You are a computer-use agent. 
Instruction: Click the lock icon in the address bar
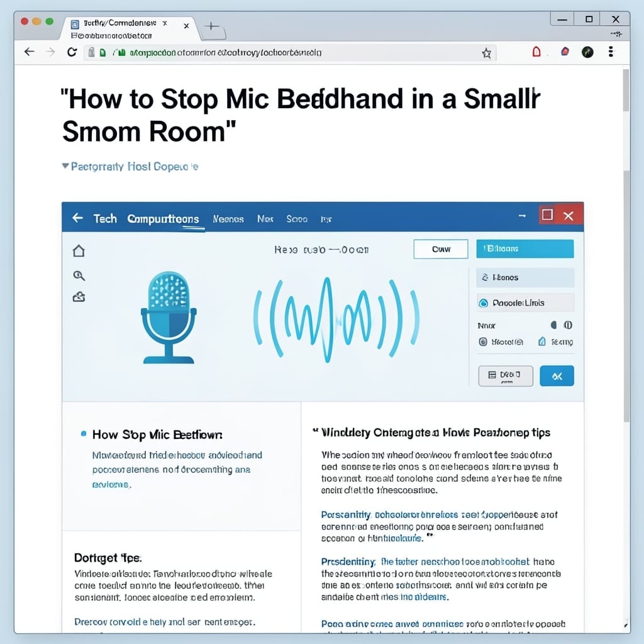pyautogui.click(x=92, y=52)
